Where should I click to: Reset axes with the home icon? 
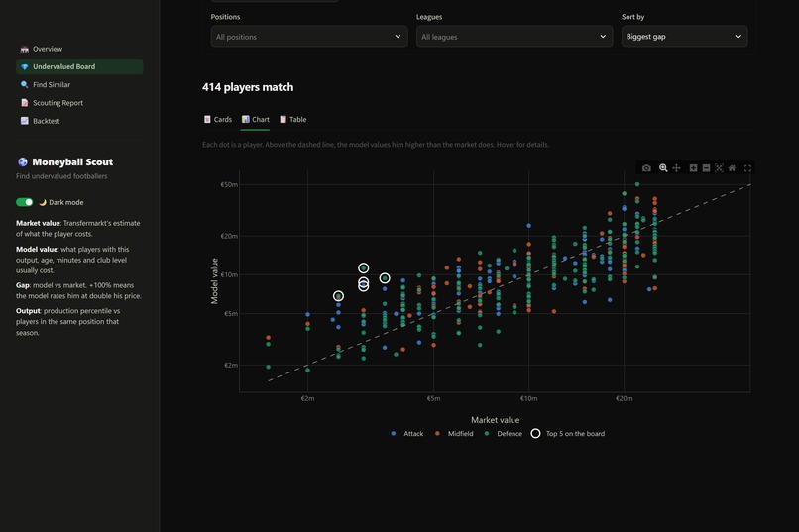[x=732, y=168]
